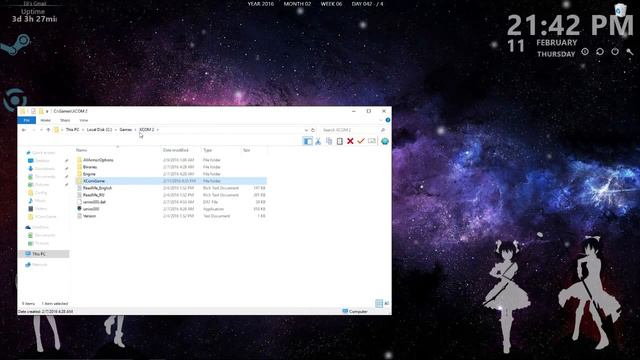This screenshot has width=640, height=360.
Task: Click the restart icon under the clock widget
Action: 600,52
